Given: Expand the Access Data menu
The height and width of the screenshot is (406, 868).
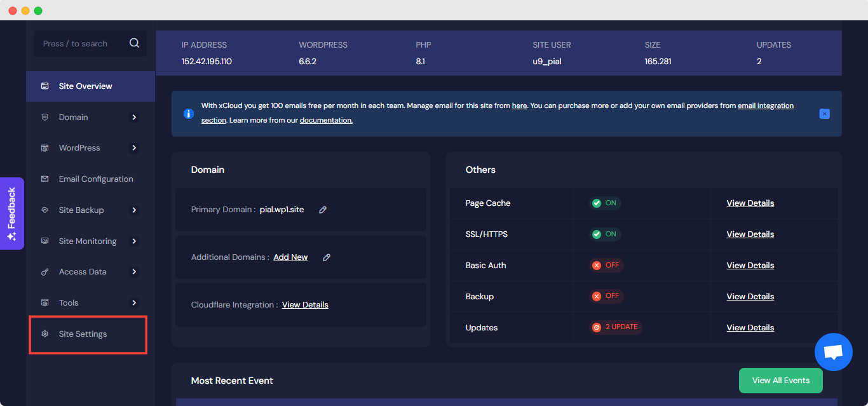Looking at the screenshot, I should [134, 271].
